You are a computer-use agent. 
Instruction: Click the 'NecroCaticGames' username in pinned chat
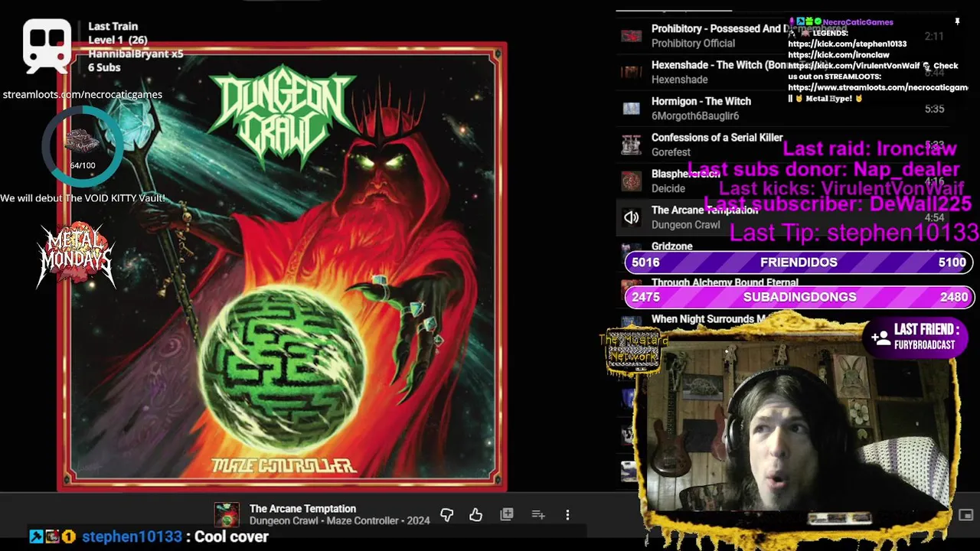point(857,22)
